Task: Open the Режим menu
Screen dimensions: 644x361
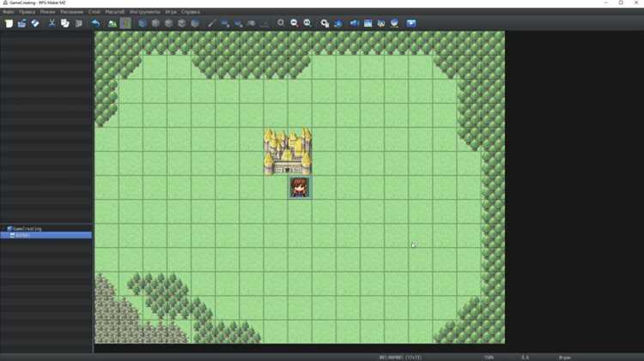Action: click(47, 12)
